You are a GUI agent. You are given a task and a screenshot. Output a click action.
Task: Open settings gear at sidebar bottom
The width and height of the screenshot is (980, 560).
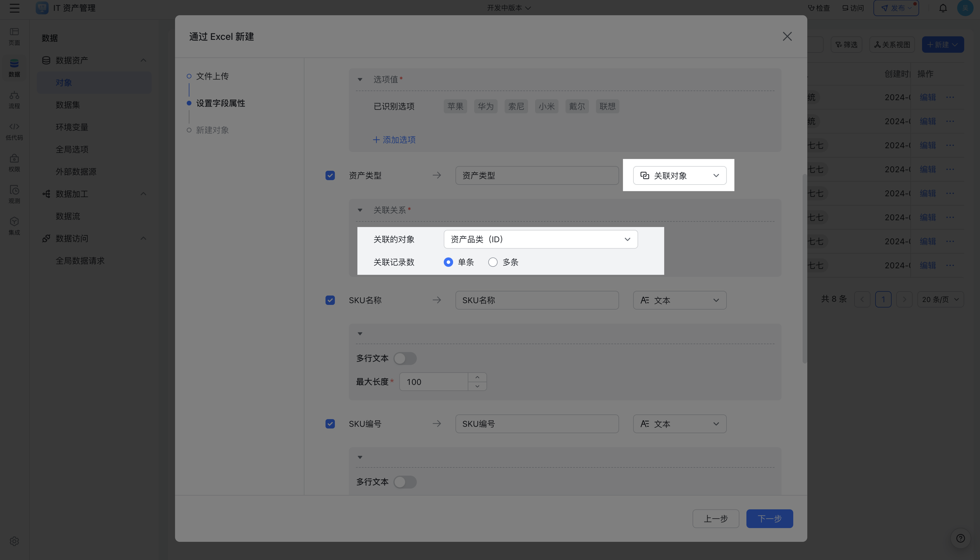tap(14, 541)
